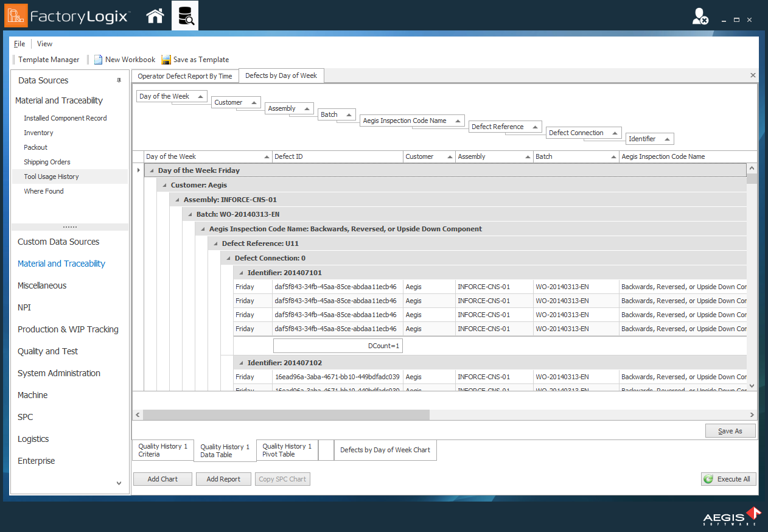Collapse the Identifier: 201407101 group
The width and height of the screenshot is (768, 532).
pos(242,273)
